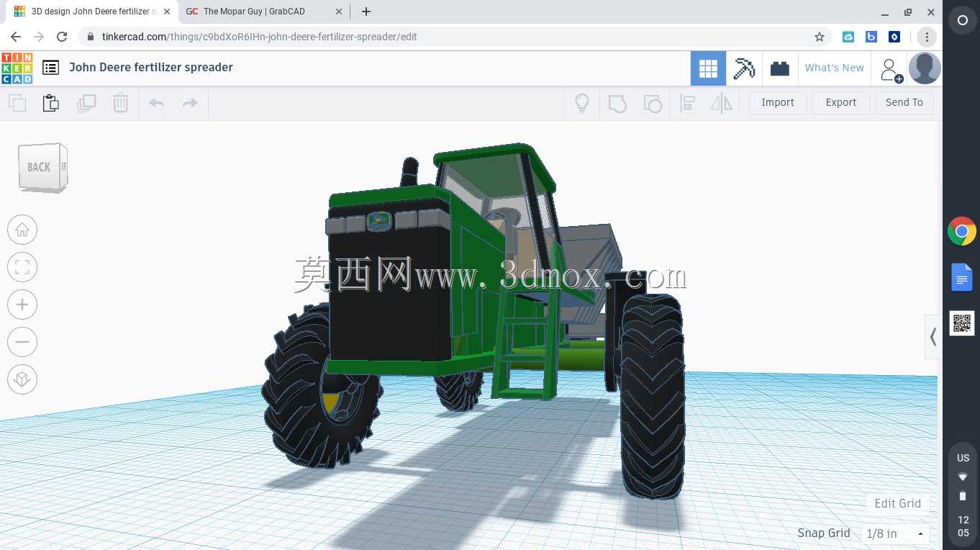This screenshot has width=980, height=550.
Task: Close the 3D design John Deere tab
Action: (166, 12)
